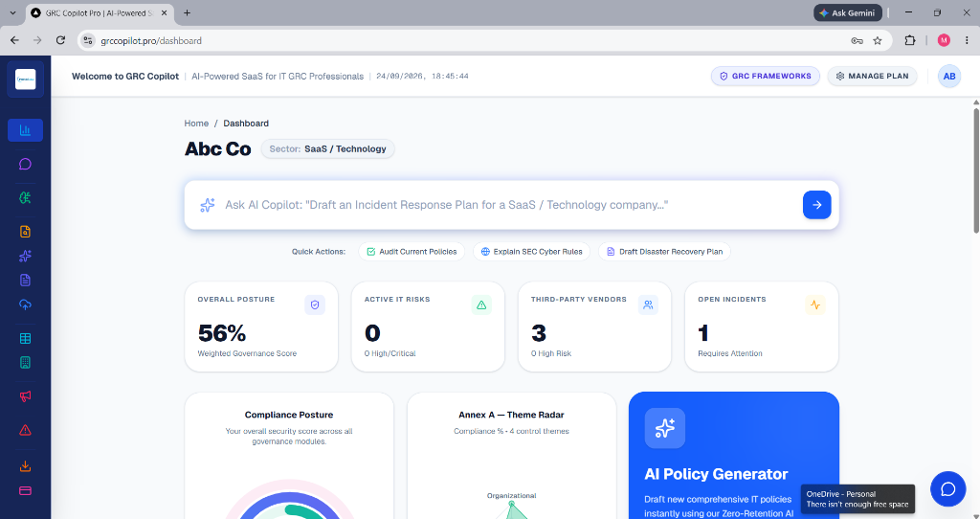Run Audit Current Policies quick action

coord(412,252)
